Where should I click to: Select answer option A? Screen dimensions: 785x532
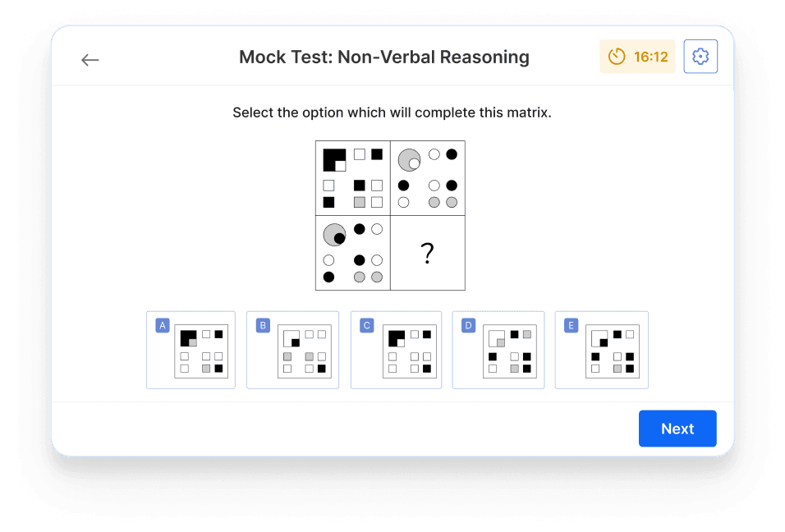191,350
